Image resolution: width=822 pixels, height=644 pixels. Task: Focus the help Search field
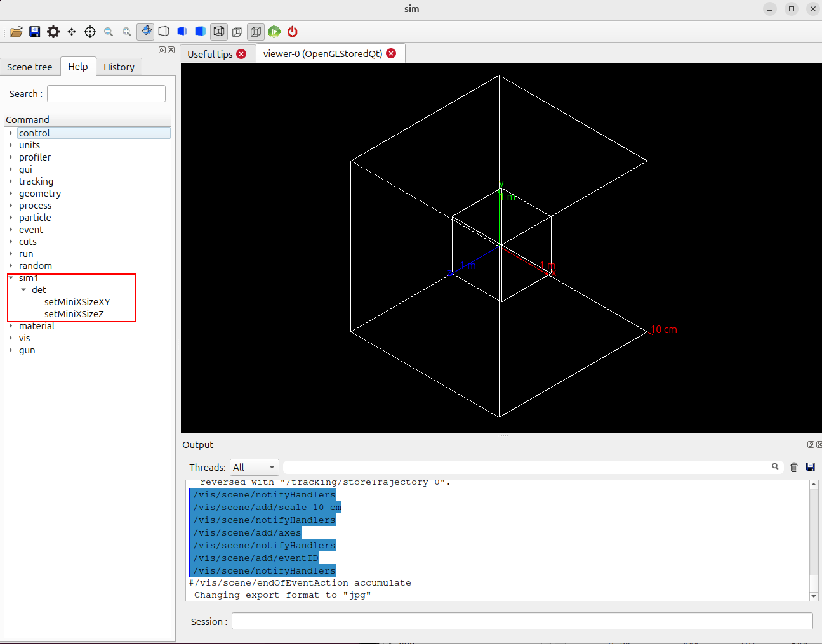tap(106, 94)
